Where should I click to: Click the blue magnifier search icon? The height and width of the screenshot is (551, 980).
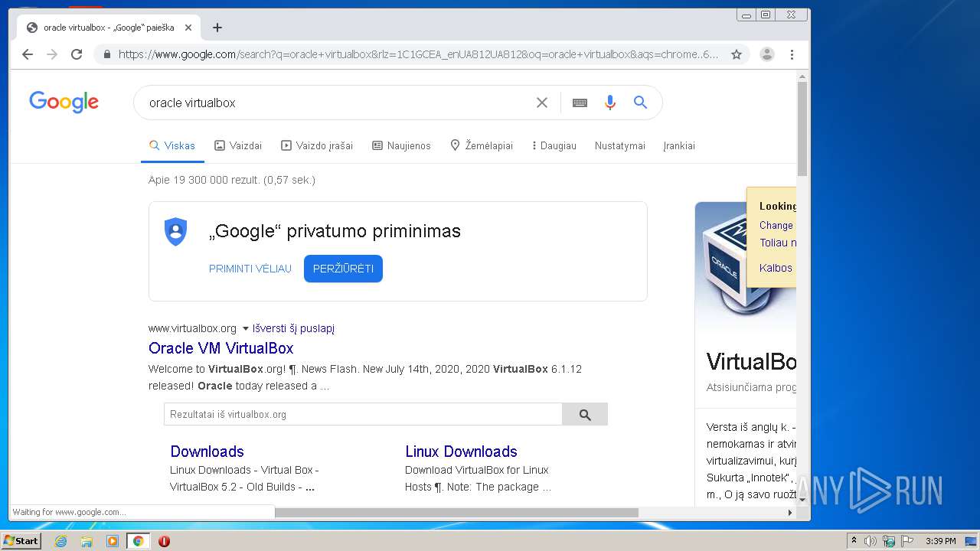pos(641,103)
